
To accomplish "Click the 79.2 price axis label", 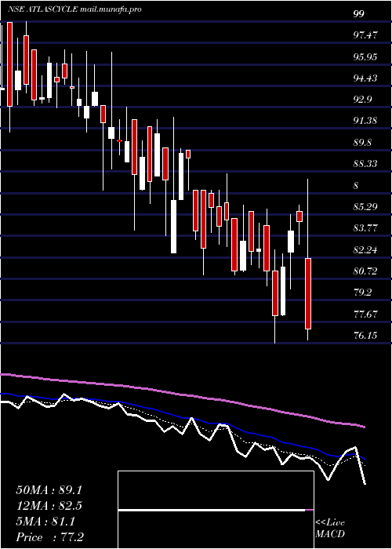I will tap(362, 293).
